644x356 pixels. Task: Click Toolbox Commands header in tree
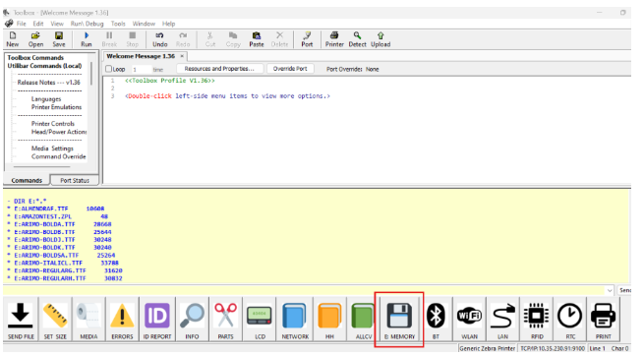35,58
